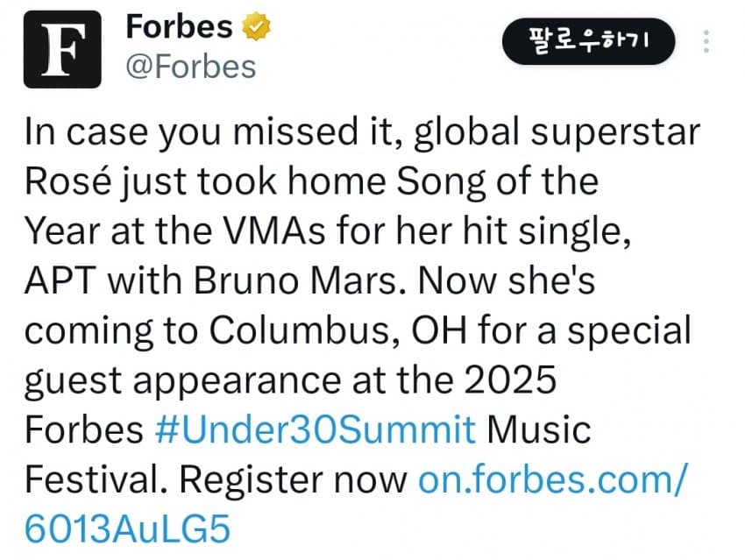Click the gold verified badge beside Forbes
This screenshot has height=560, width=745.
click(x=256, y=26)
